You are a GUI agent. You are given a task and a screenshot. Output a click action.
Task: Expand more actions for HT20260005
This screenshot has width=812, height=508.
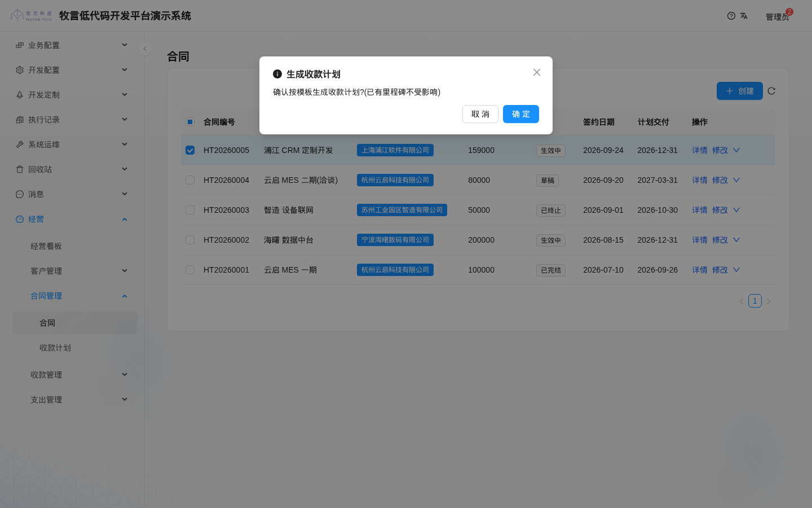tap(736, 150)
